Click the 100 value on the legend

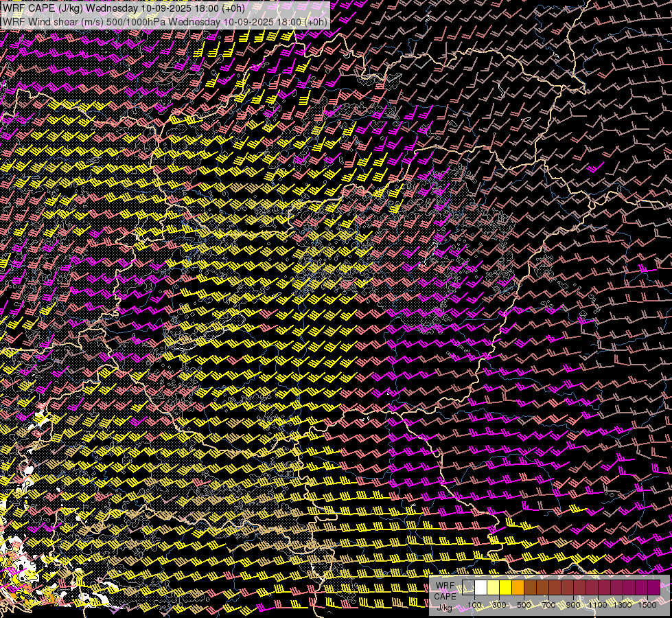point(474,605)
